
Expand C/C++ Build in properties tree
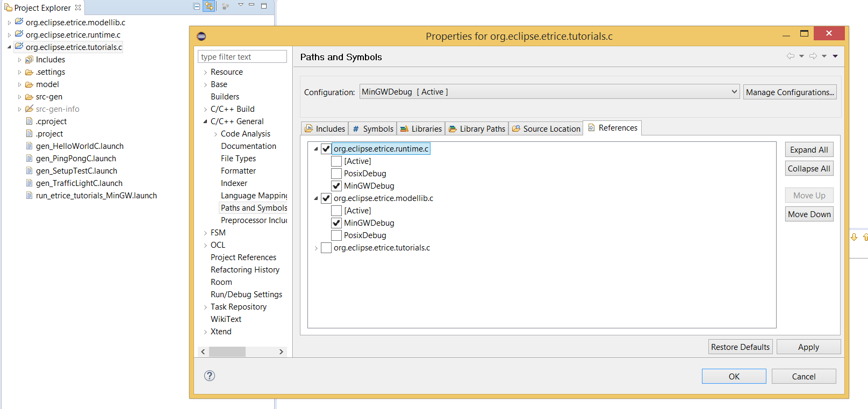(205, 109)
